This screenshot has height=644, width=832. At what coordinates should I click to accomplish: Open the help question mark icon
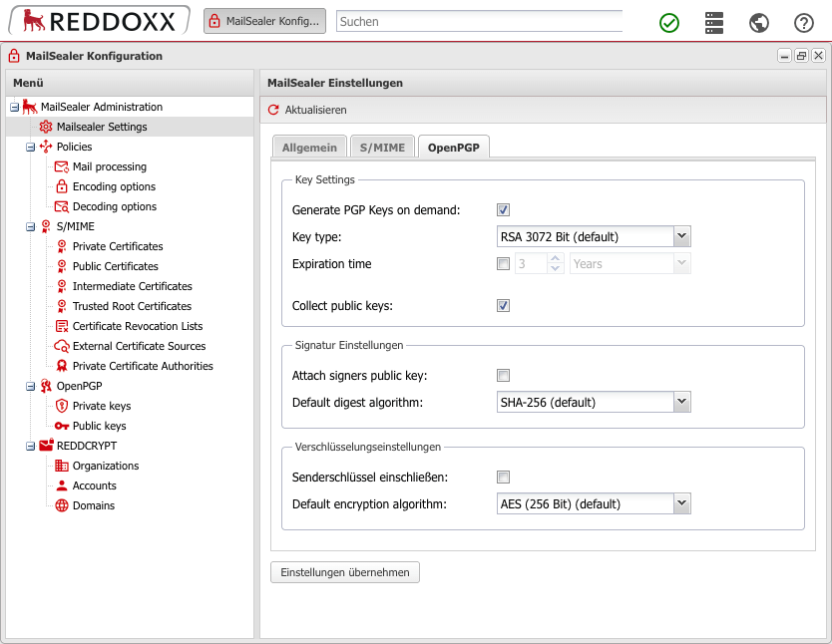[804, 23]
